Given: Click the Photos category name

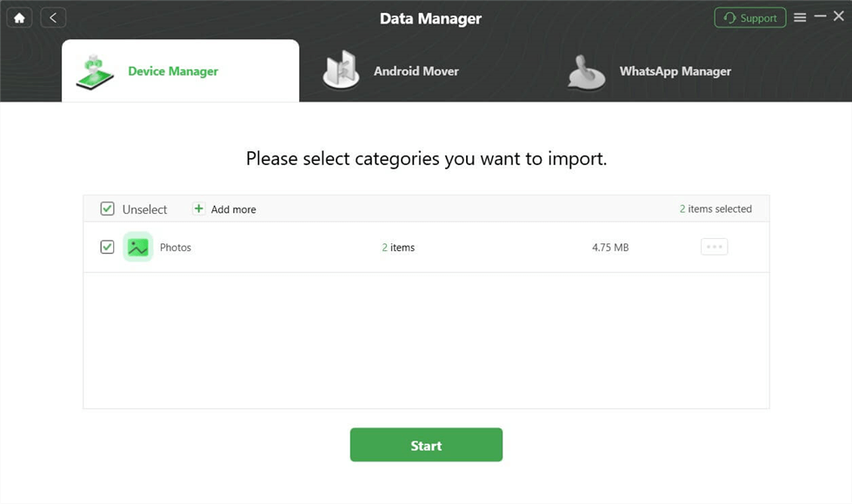Looking at the screenshot, I should click(x=176, y=248).
